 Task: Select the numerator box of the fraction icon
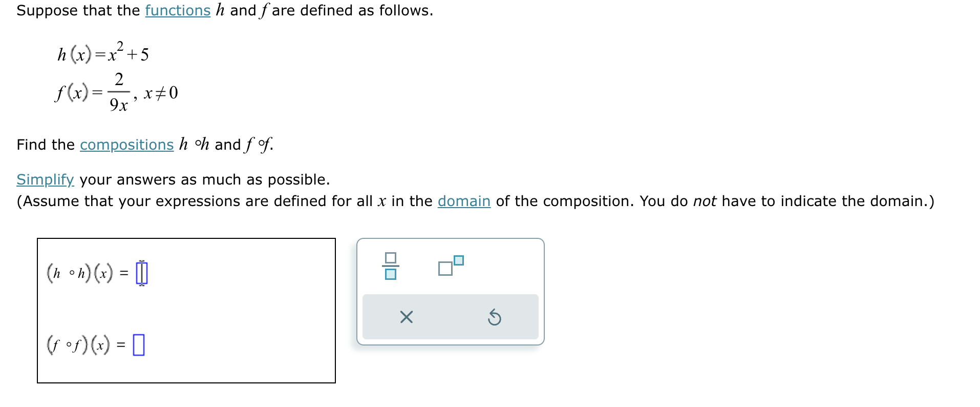tap(391, 258)
